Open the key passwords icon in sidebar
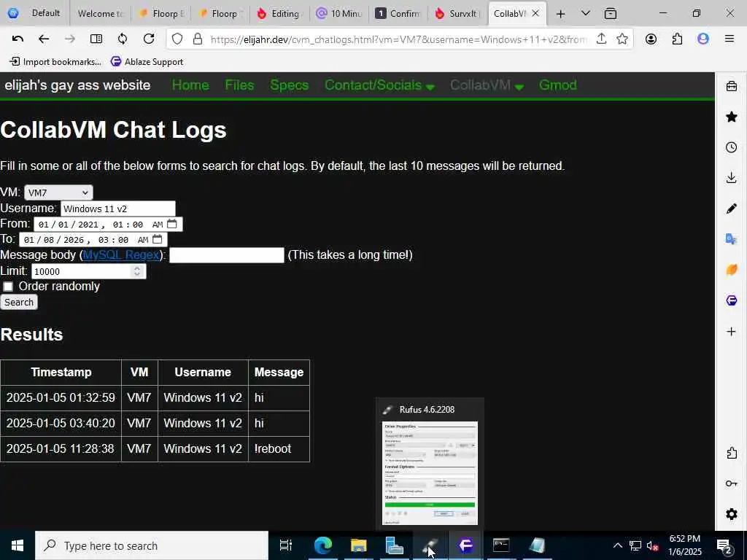This screenshot has height=560, width=747. [x=731, y=483]
